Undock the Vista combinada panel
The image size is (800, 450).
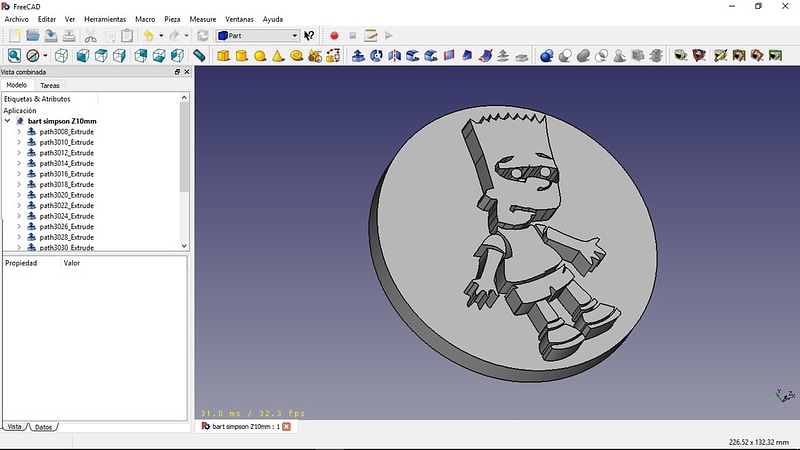(x=177, y=72)
